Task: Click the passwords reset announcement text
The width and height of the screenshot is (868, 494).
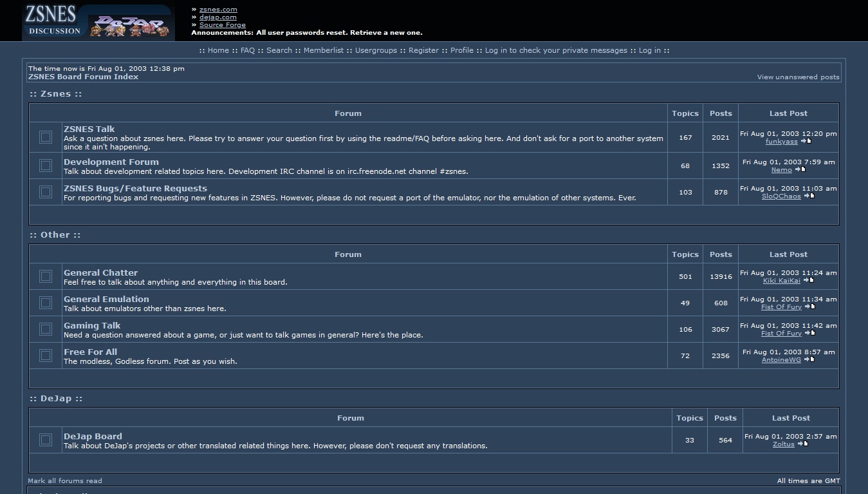Action: click(307, 32)
